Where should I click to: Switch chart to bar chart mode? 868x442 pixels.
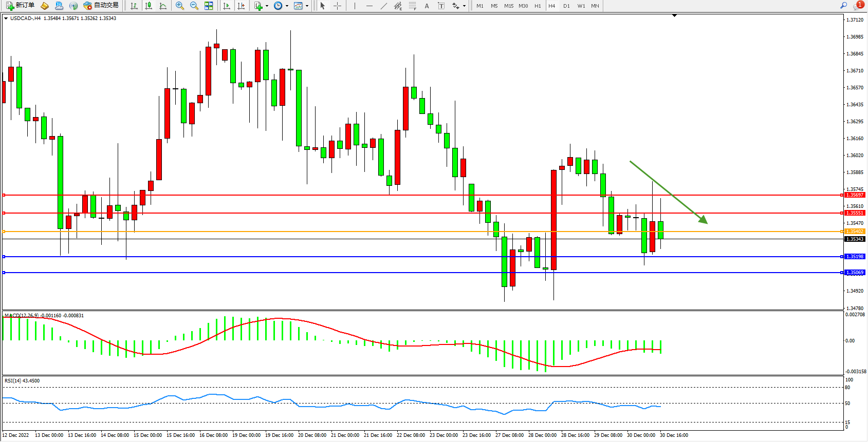pyautogui.click(x=134, y=6)
